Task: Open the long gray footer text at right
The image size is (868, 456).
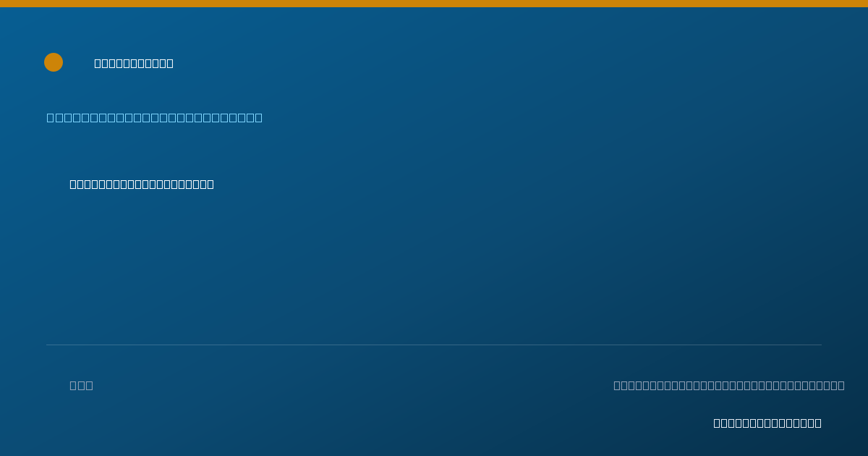Action: pos(729,385)
